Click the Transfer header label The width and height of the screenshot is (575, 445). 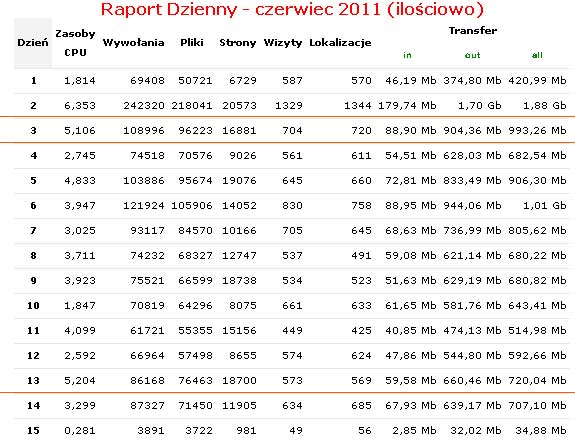473,30
